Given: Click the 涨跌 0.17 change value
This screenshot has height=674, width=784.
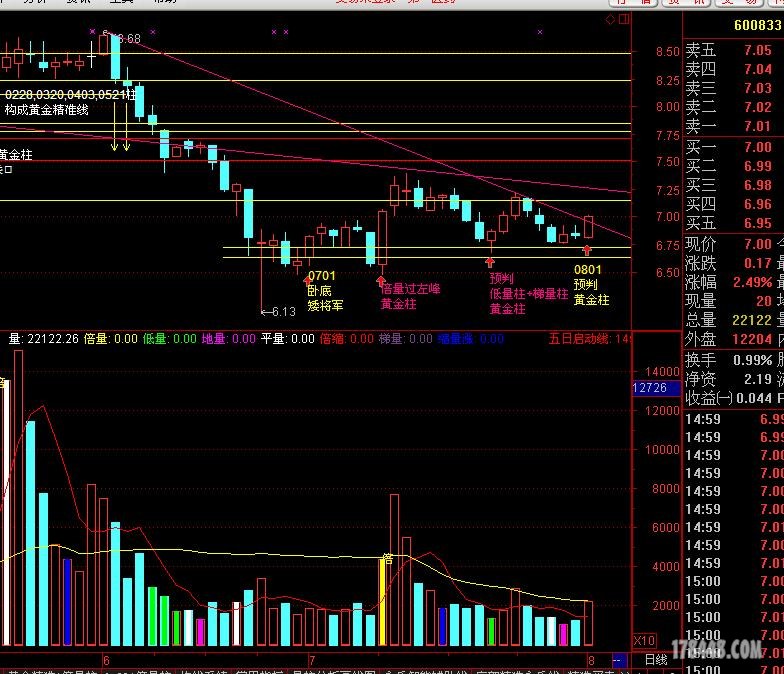Looking at the screenshot, I should pyautogui.click(x=758, y=263).
